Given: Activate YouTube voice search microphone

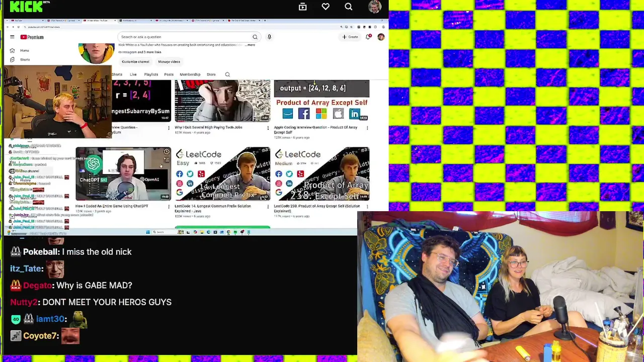Looking at the screenshot, I should pos(269,37).
